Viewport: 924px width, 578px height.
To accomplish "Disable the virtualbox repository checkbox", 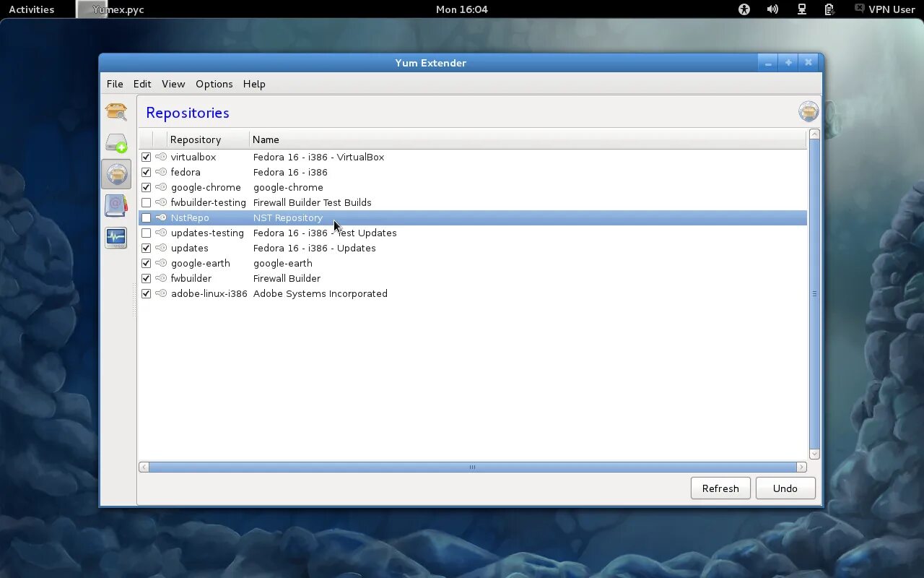I will 147,157.
